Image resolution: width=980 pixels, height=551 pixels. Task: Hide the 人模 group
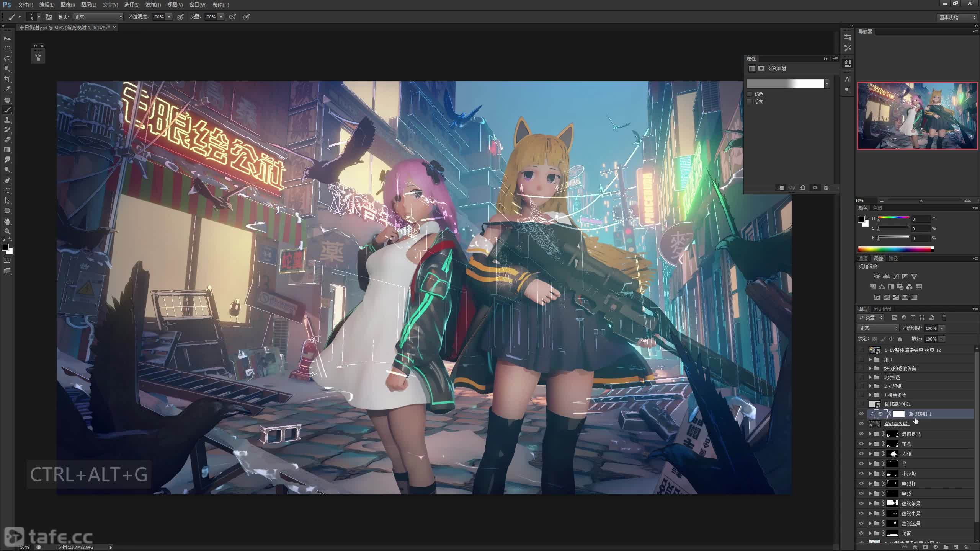[861, 454]
